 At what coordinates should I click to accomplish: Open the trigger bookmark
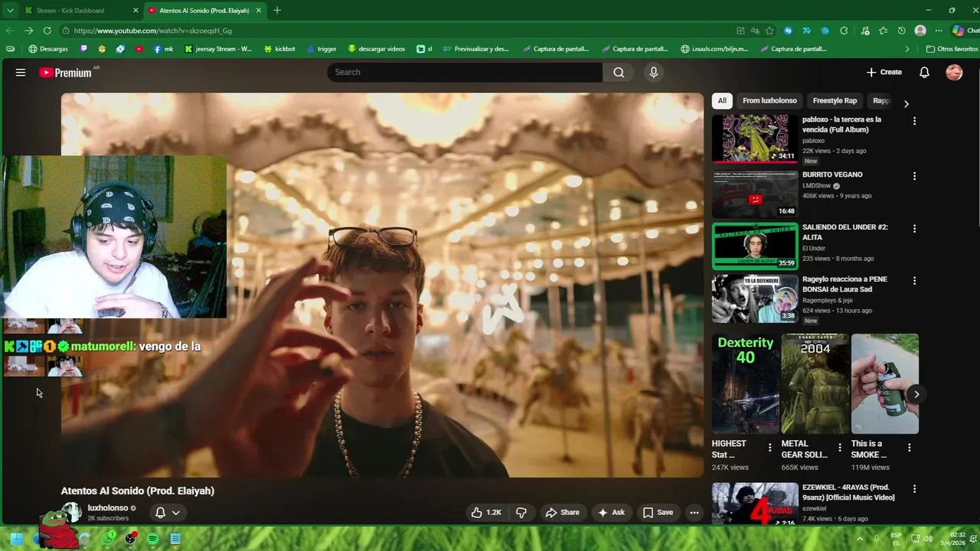322,49
